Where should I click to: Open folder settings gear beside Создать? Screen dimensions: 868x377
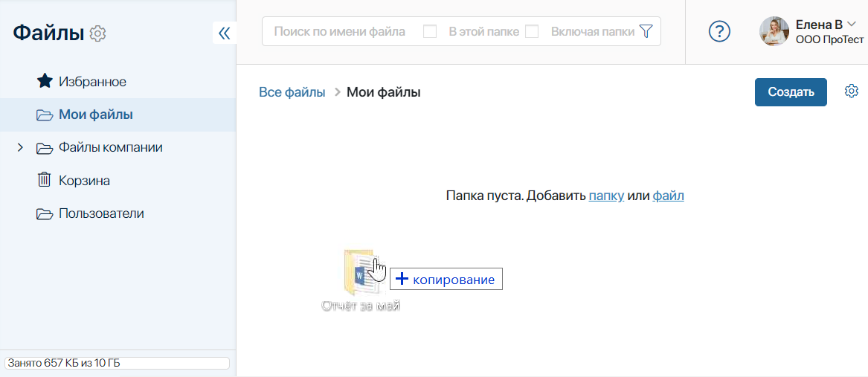pyautogui.click(x=852, y=91)
